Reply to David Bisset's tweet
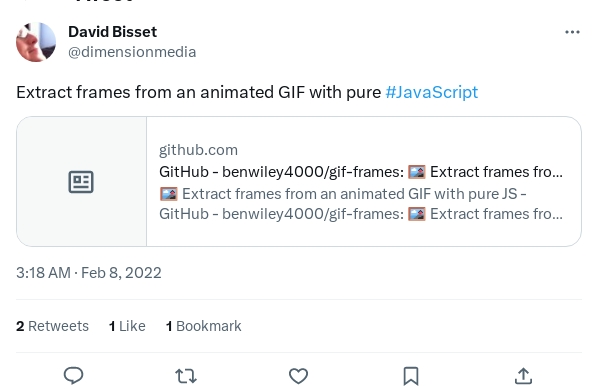This screenshot has height=390, width=598. click(73, 376)
